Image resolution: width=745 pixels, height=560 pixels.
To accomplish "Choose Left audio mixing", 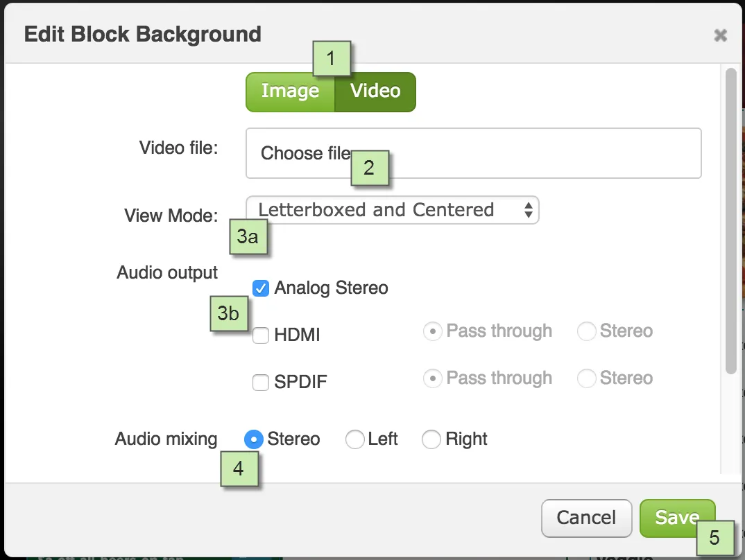I will point(354,439).
